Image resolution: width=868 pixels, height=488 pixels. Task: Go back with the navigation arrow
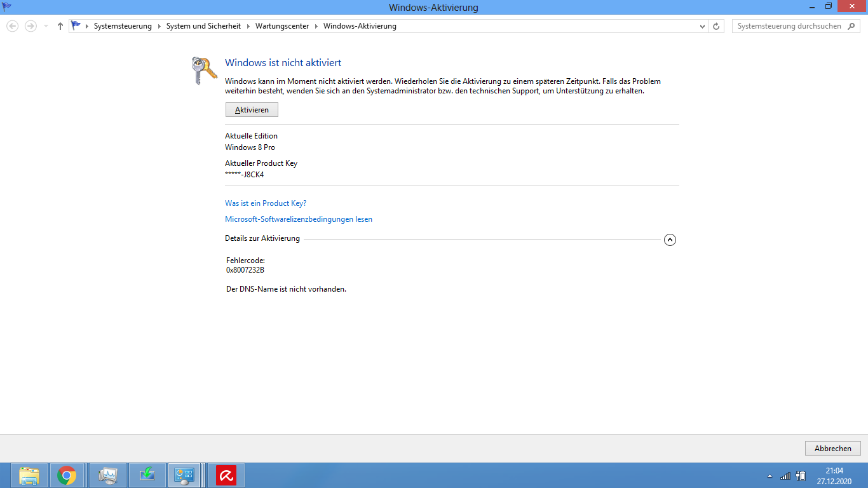pos(12,26)
